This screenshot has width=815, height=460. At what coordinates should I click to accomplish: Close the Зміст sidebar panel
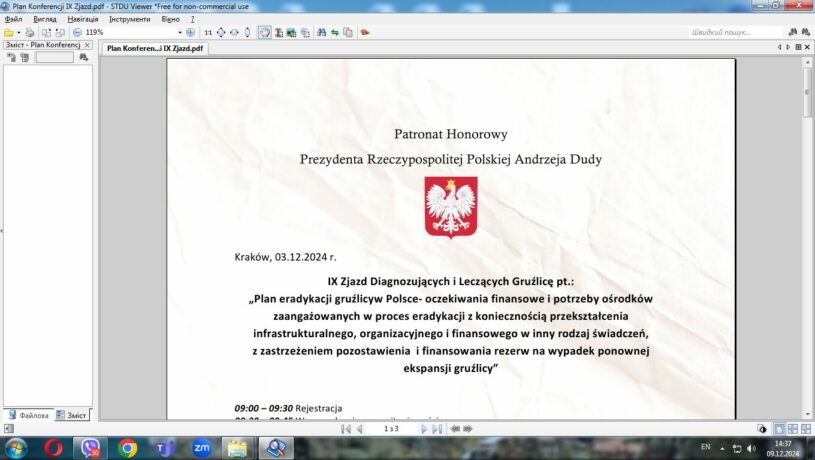point(87,45)
